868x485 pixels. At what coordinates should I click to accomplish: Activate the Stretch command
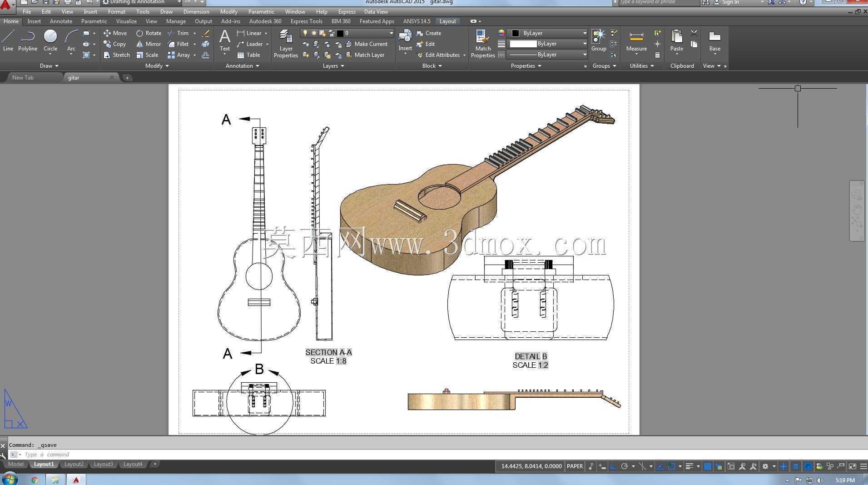tap(116, 55)
